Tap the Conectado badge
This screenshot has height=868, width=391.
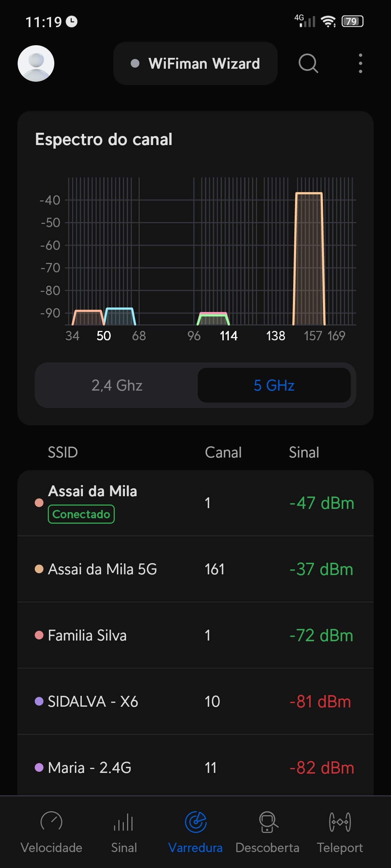(x=81, y=514)
